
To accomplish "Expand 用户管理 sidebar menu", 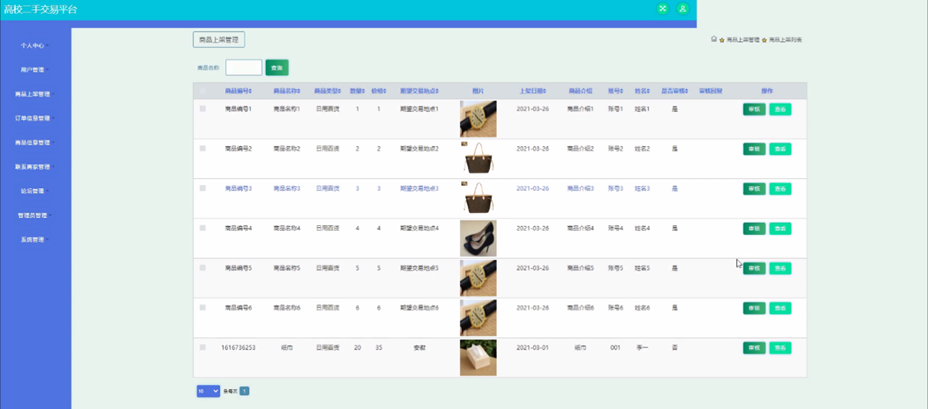I will (36, 69).
